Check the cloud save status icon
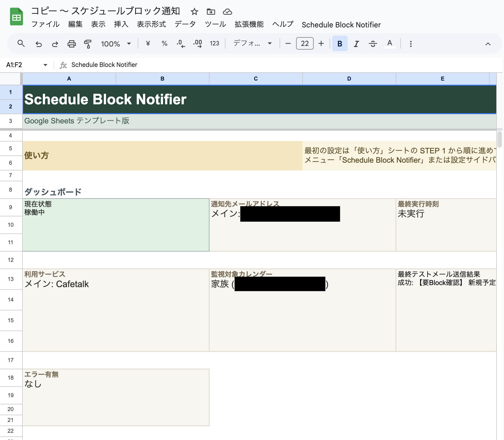 (x=227, y=12)
